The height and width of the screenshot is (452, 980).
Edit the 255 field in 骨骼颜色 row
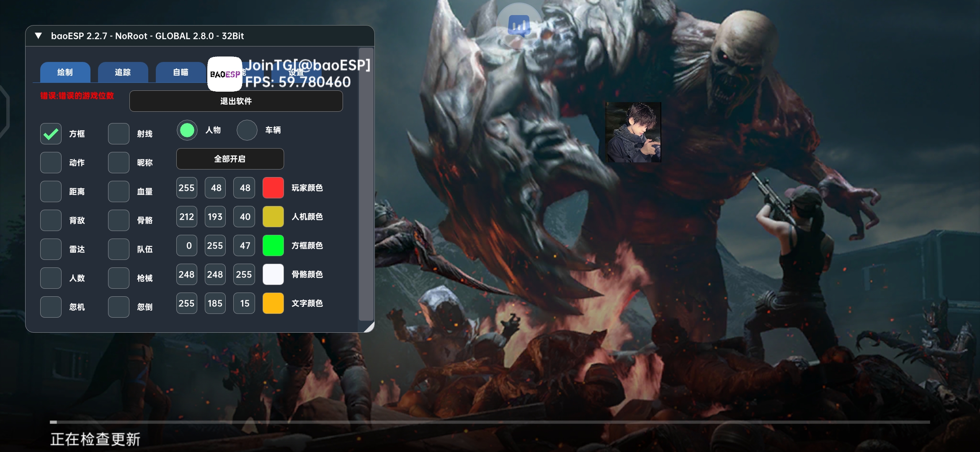coord(245,275)
